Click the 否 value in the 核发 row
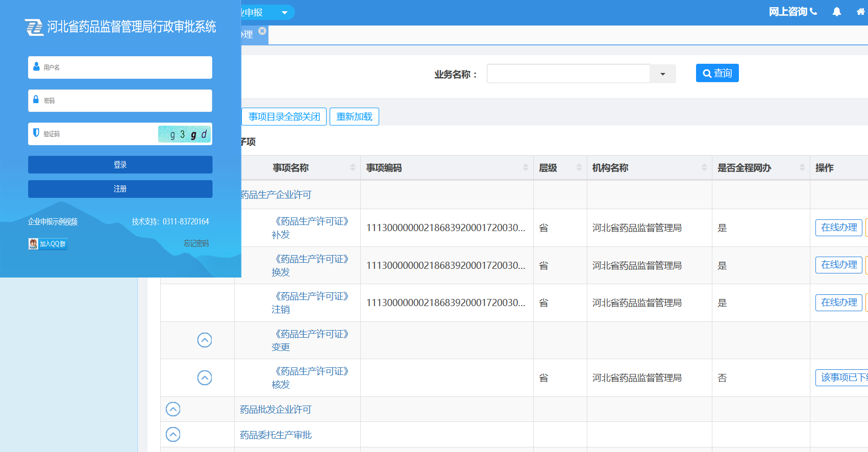The image size is (868, 452). point(722,378)
